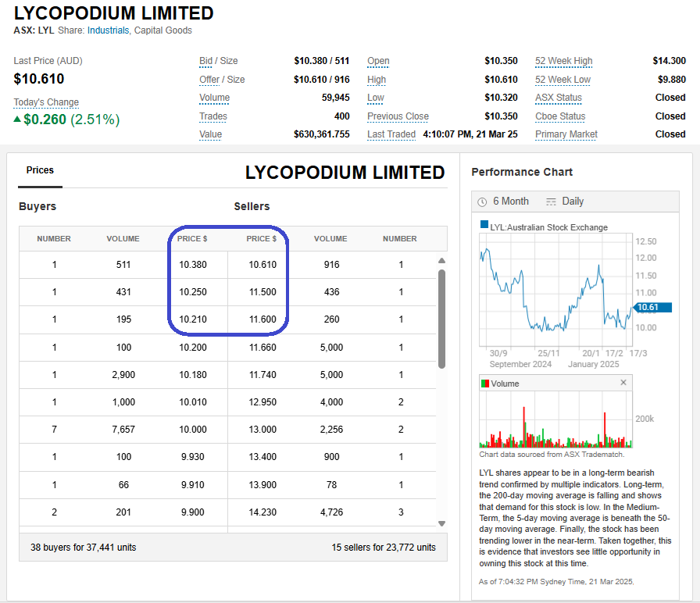Click the buy price 10.180 cell

coord(193,374)
